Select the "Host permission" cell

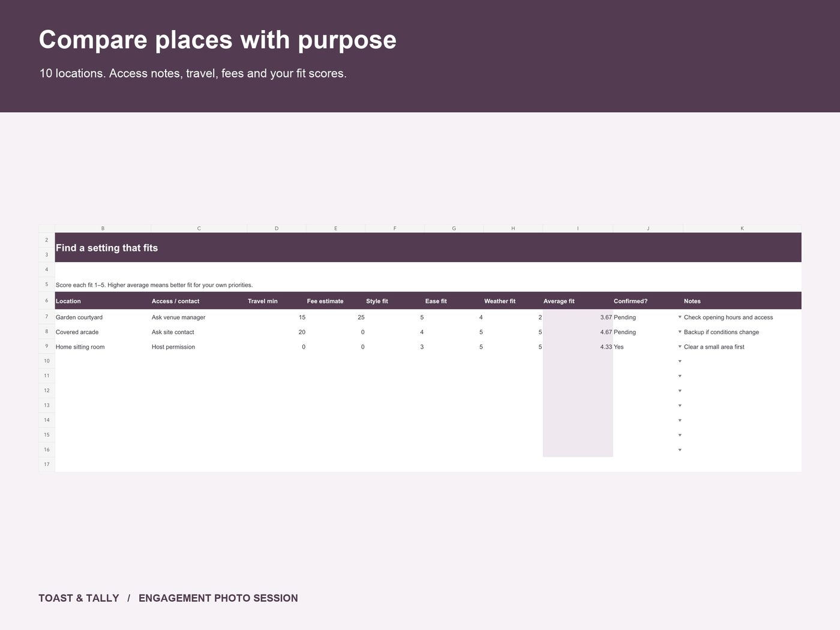[x=199, y=347]
